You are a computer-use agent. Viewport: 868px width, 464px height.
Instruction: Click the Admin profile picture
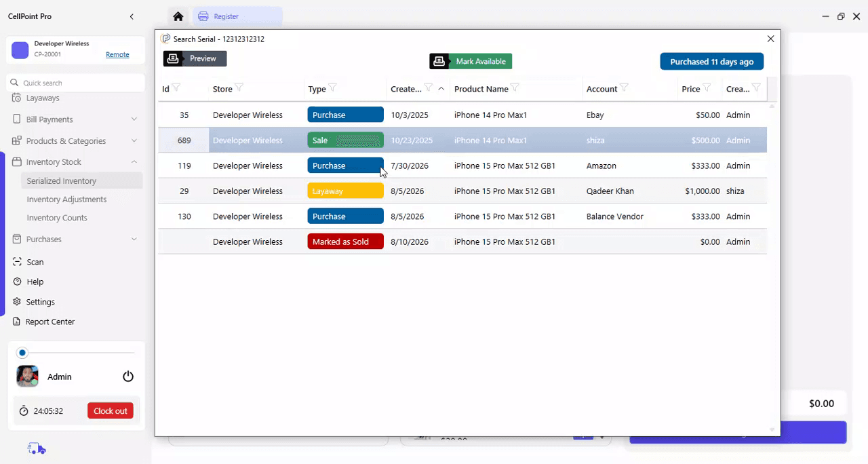click(x=27, y=376)
